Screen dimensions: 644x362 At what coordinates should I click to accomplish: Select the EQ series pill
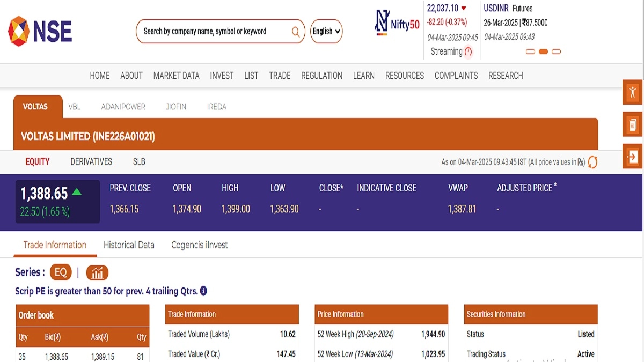tap(61, 272)
